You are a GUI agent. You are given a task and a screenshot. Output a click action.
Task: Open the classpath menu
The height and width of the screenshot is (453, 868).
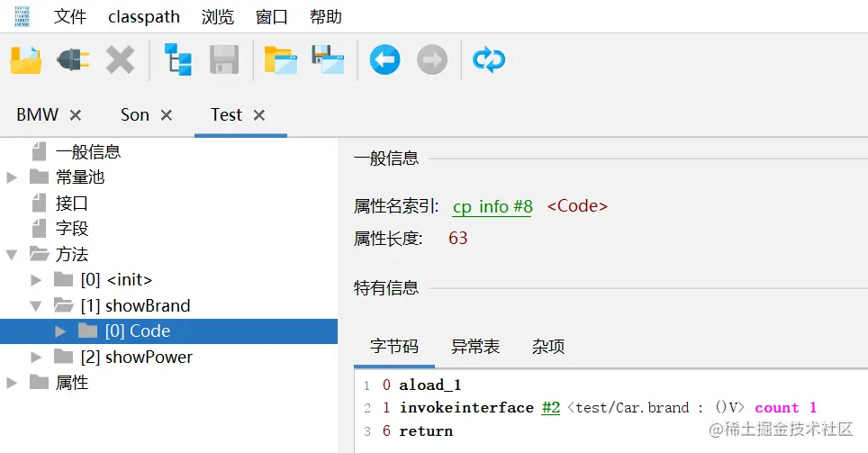tap(144, 17)
